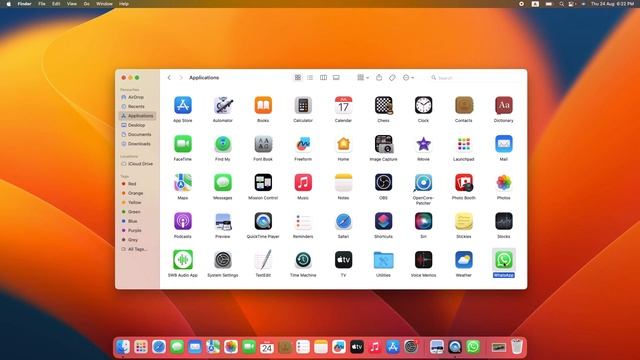
Task: Select the Image Capture app icon
Action: point(383,144)
